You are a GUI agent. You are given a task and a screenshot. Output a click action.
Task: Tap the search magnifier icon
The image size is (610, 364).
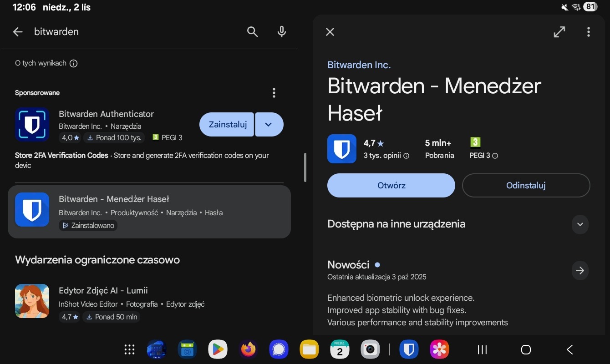[252, 31]
